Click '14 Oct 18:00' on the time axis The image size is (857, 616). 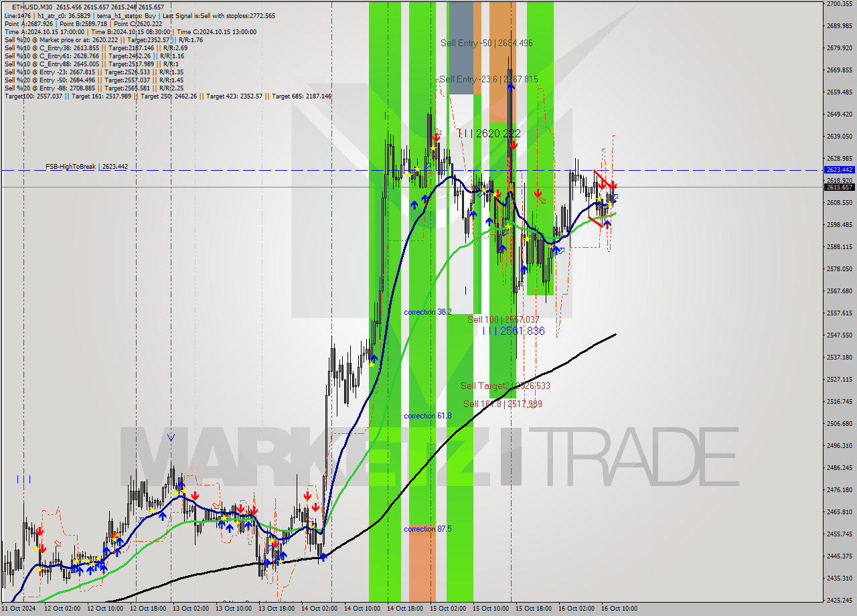pyautogui.click(x=405, y=609)
